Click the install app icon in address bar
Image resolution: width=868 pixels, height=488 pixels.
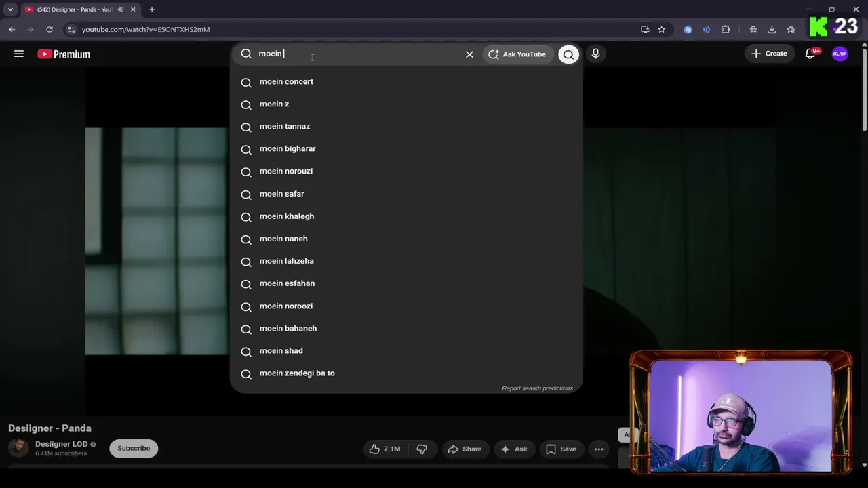click(x=645, y=29)
